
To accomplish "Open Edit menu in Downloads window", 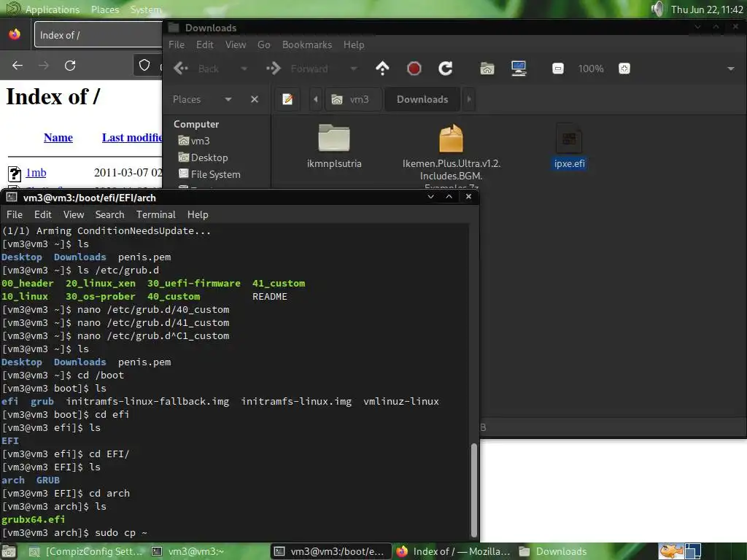I will 205,44.
